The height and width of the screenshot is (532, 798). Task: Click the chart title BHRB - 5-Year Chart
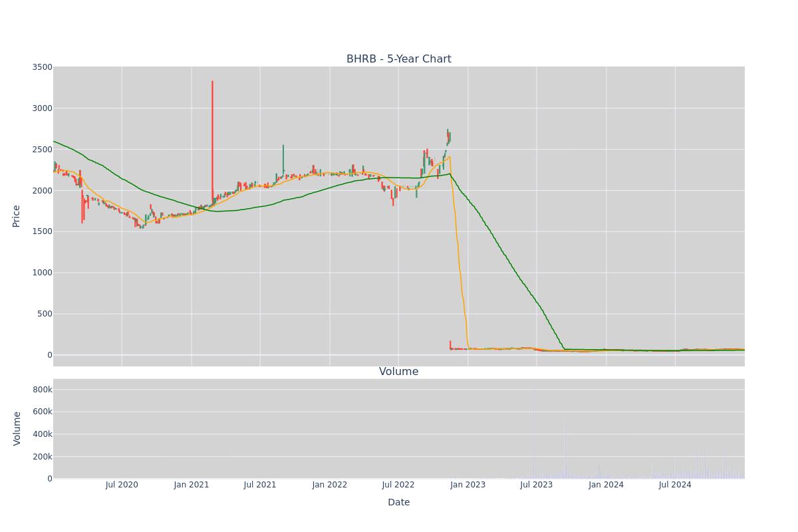(398, 59)
